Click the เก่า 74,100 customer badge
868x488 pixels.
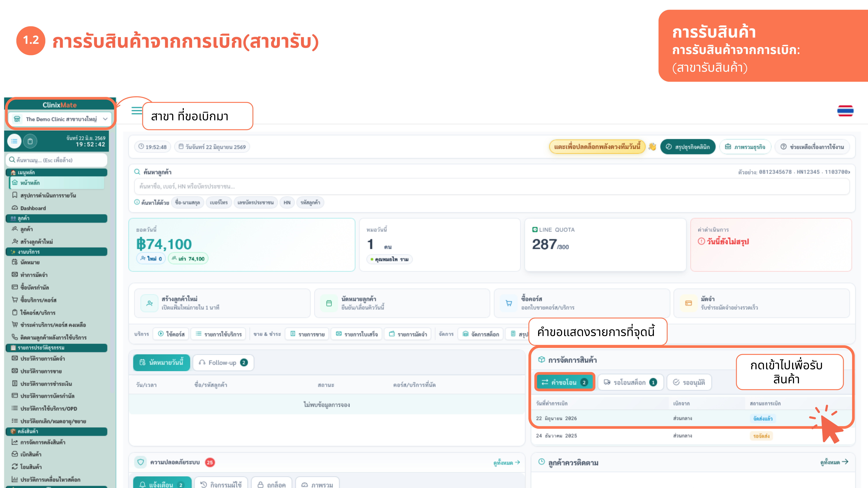188,259
